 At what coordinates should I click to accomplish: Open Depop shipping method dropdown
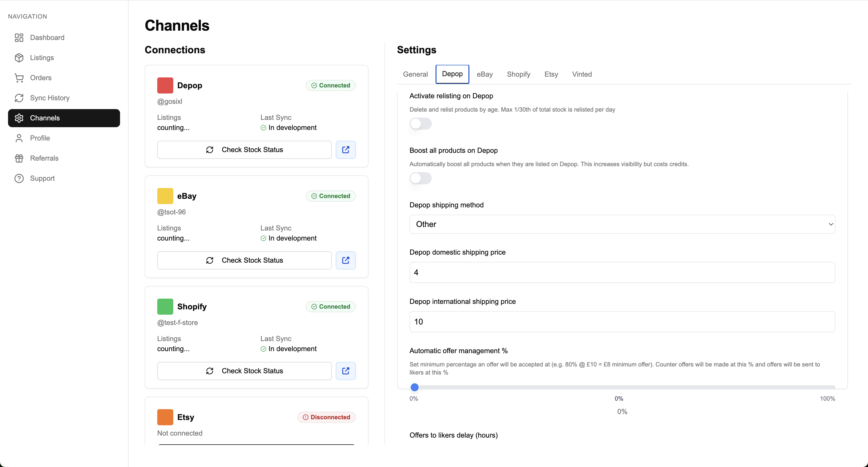(x=622, y=224)
